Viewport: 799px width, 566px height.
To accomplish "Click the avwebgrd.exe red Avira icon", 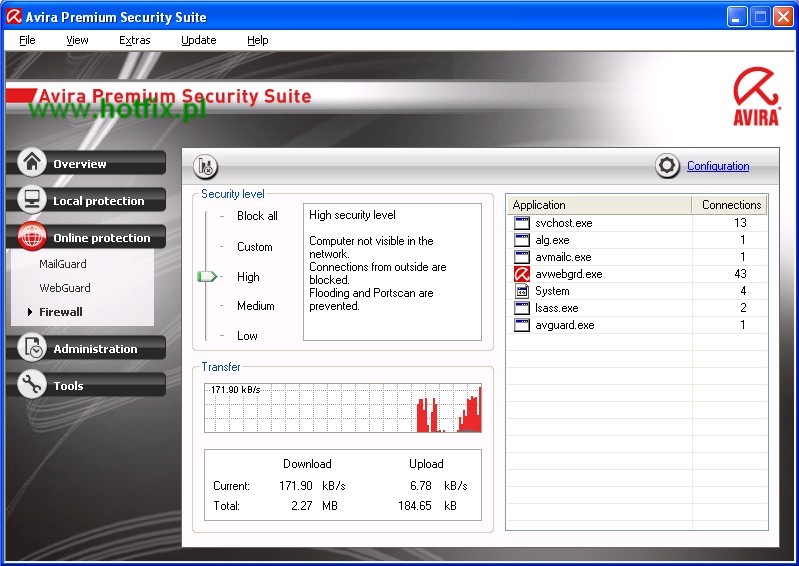I will coord(521,274).
